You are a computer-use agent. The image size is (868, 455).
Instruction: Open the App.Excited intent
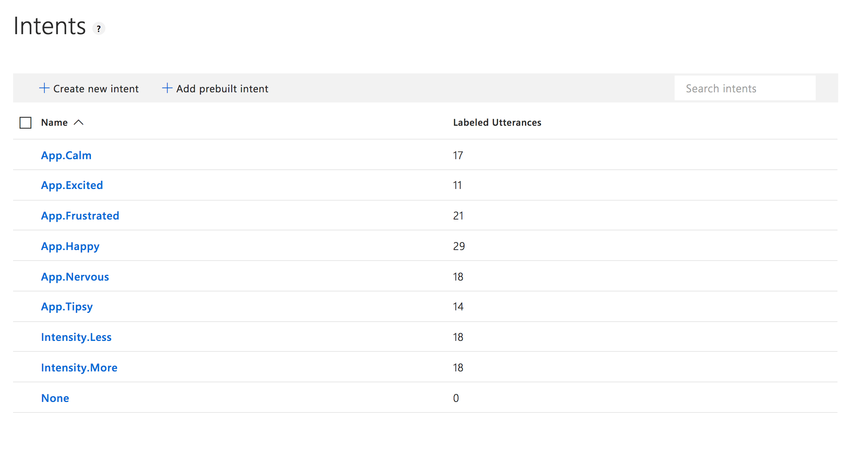(x=72, y=185)
